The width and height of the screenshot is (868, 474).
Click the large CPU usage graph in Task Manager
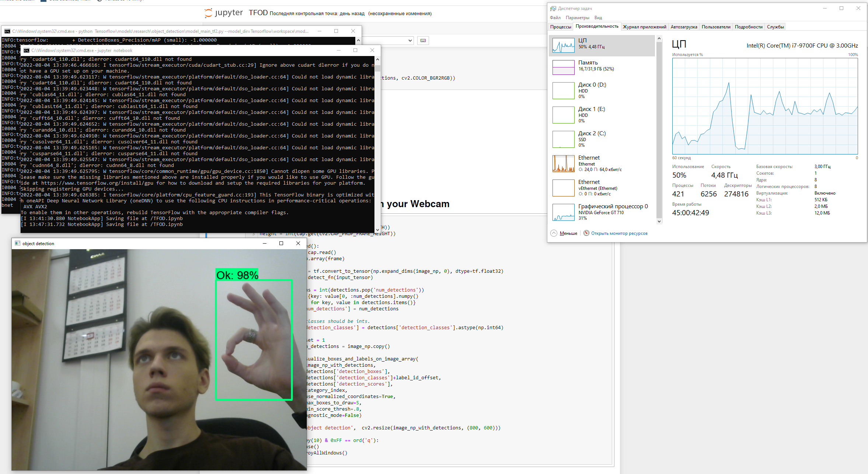(765, 106)
